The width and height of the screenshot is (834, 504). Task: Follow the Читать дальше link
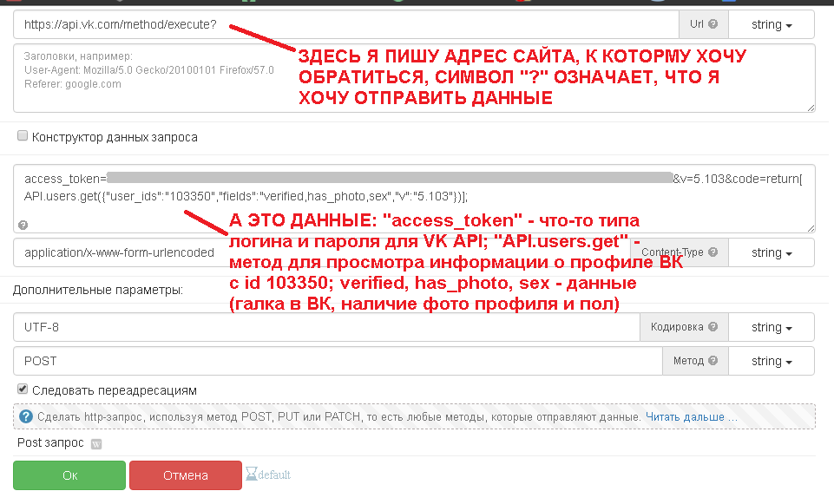[x=692, y=416]
